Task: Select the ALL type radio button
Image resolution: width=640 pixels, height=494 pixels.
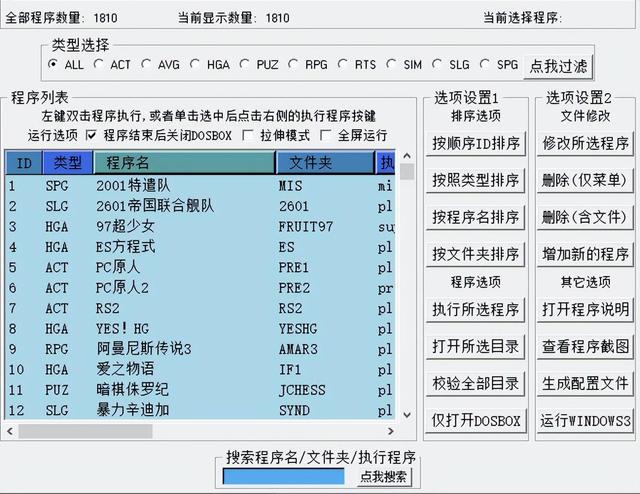Action: [x=54, y=65]
